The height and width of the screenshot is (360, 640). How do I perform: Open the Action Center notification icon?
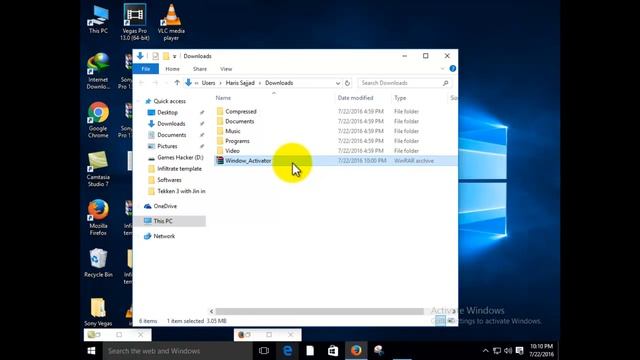(x=519, y=351)
